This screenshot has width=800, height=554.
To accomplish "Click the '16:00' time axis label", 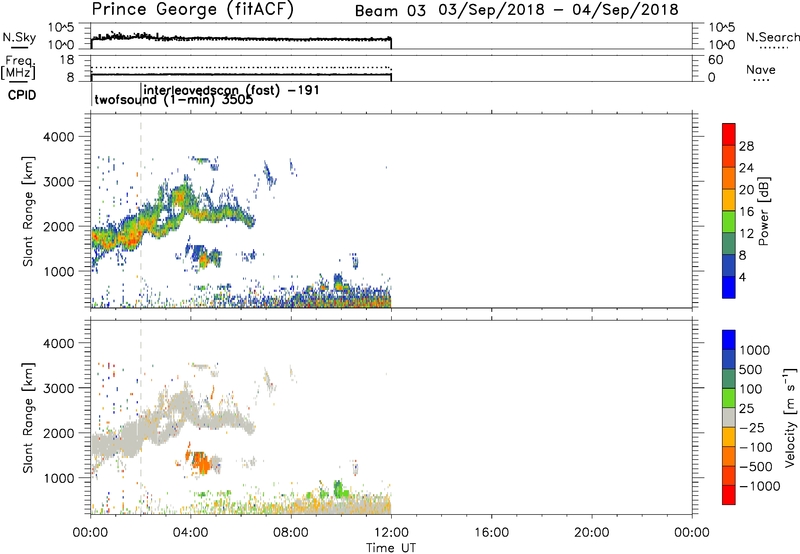I will [491, 533].
